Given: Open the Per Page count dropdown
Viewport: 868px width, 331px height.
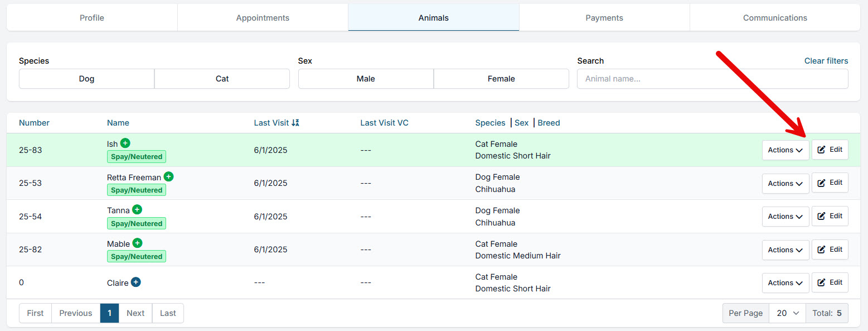Looking at the screenshot, I should (787, 313).
